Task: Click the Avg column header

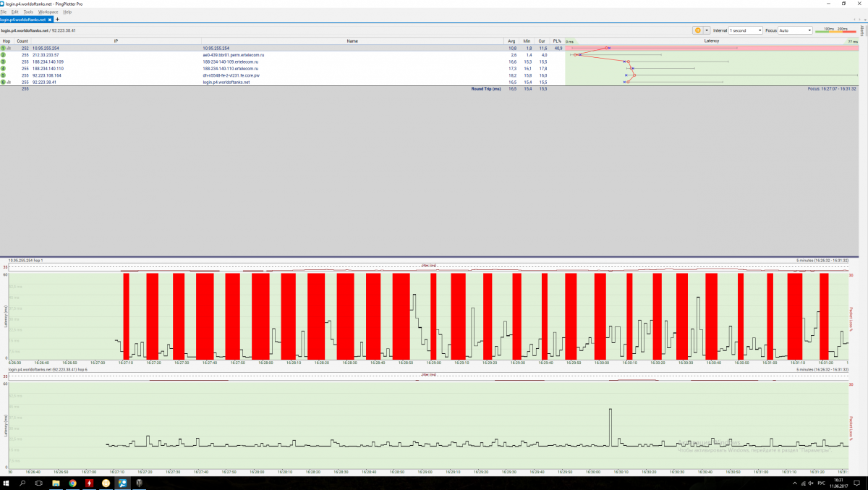Action: coord(512,41)
